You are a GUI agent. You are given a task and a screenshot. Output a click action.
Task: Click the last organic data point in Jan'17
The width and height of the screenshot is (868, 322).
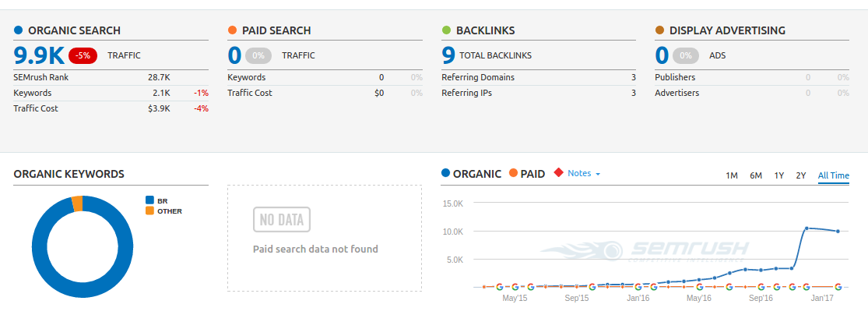pos(838,231)
